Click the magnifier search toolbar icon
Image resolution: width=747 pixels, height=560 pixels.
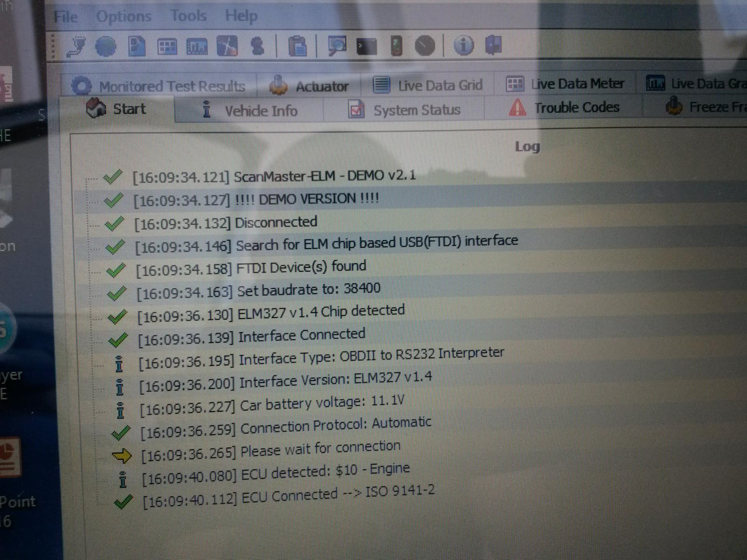pyautogui.click(x=337, y=46)
